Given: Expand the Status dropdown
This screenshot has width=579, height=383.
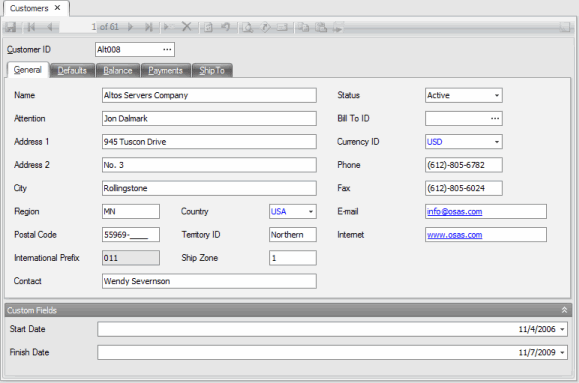Looking at the screenshot, I should coord(497,96).
